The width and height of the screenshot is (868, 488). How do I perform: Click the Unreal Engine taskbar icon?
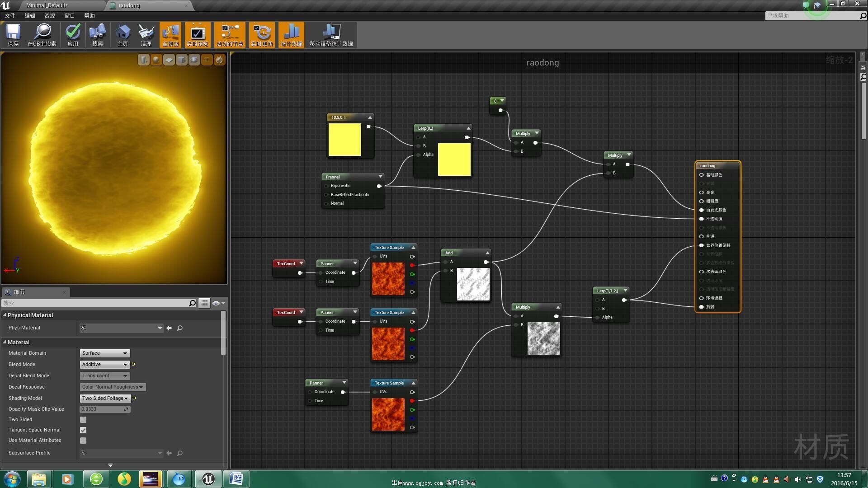(208, 479)
